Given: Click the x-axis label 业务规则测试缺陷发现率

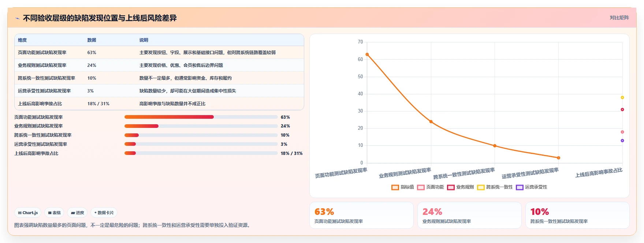Looking at the screenshot, I should coord(405,173).
